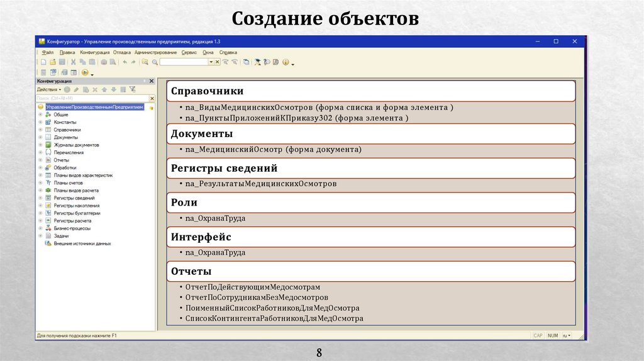Click the Open file toolbar icon
Screen dimensions: 644x361
[53, 62]
